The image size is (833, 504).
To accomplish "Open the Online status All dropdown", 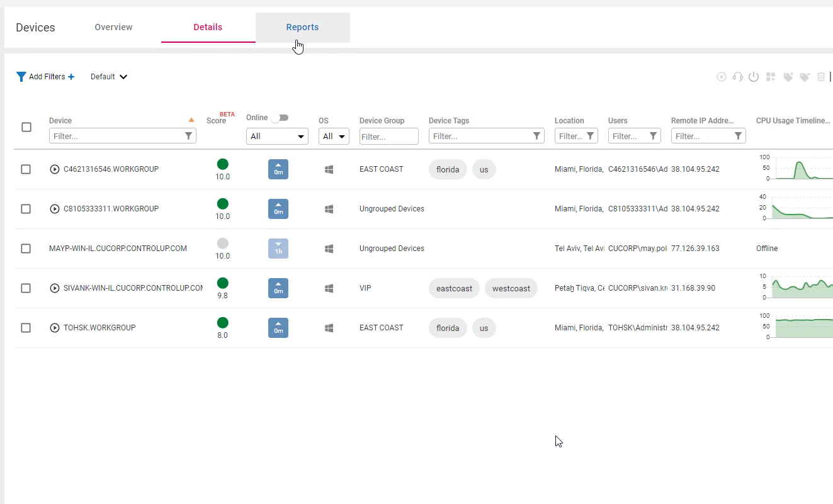I will [277, 136].
